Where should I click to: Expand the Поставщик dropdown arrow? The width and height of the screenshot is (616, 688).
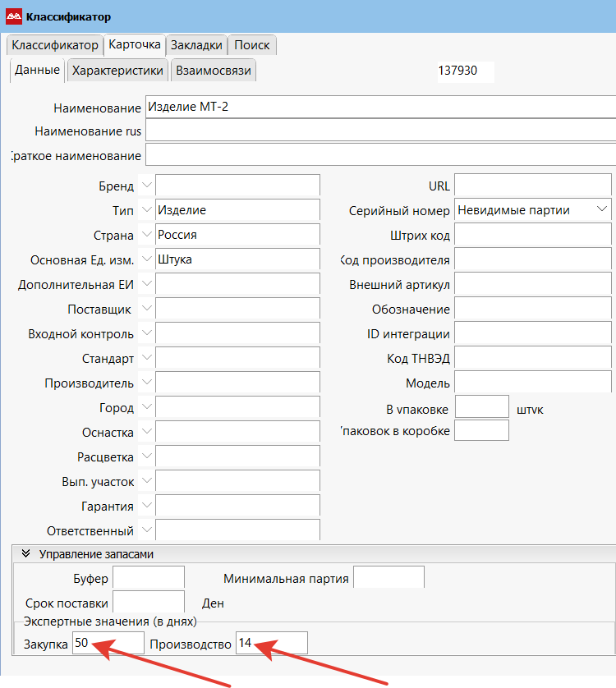coord(146,309)
